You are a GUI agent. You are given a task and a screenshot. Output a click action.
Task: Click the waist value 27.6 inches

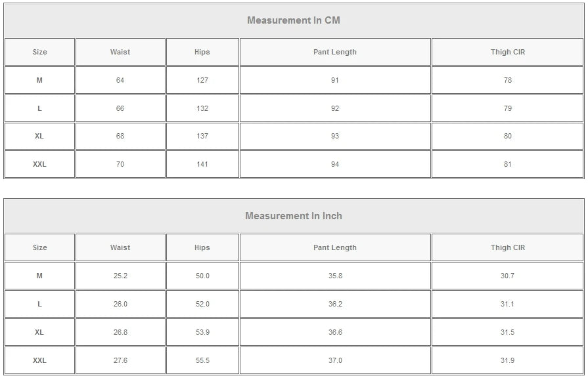(x=120, y=360)
